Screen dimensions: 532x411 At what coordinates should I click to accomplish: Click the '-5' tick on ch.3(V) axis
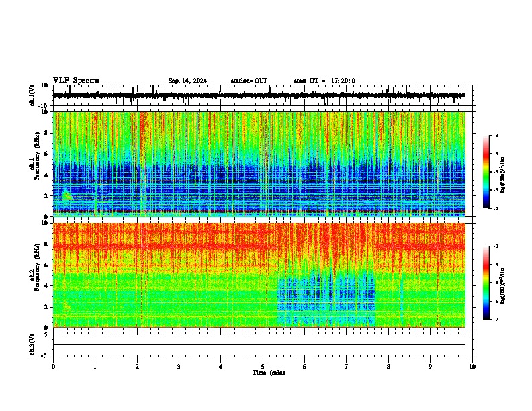tap(46, 355)
